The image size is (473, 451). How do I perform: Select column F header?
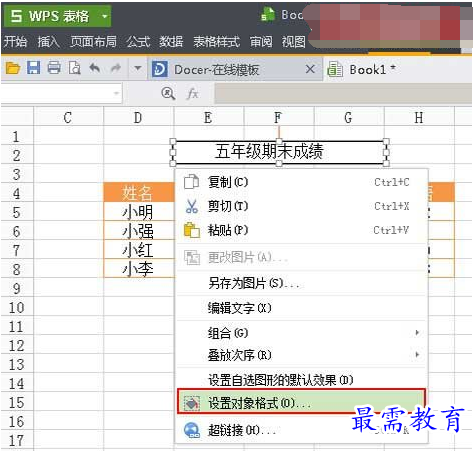pyautogui.click(x=279, y=118)
